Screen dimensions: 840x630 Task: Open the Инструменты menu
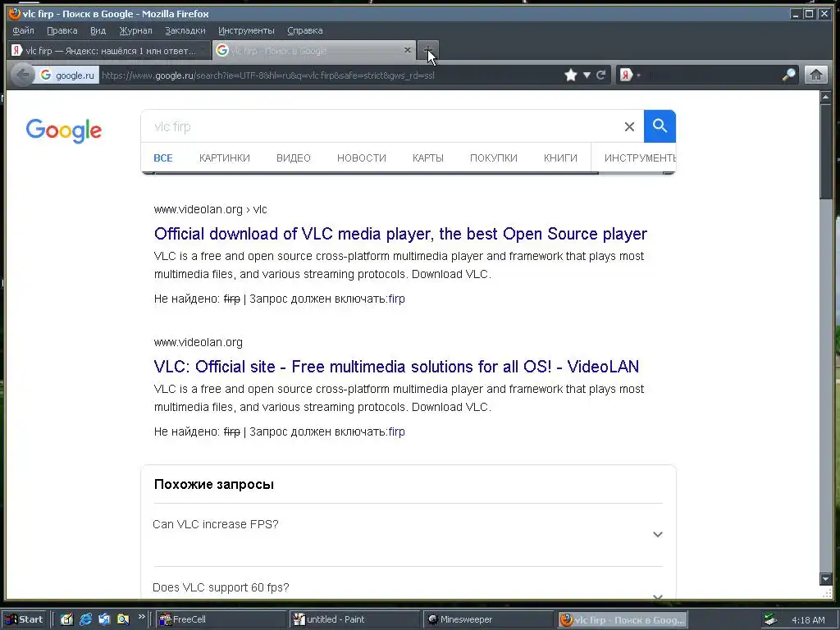click(246, 30)
